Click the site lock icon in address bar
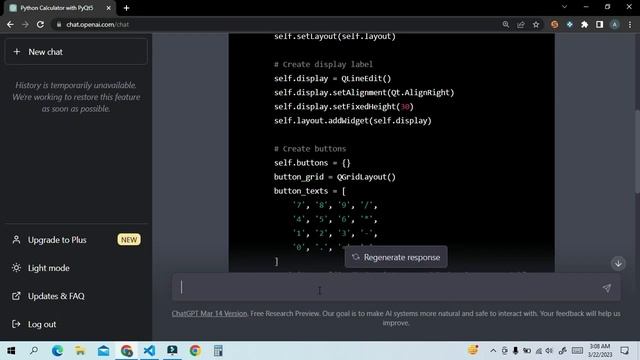Image resolution: width=640 pixels, height=360 pixels. coord(59,24)
